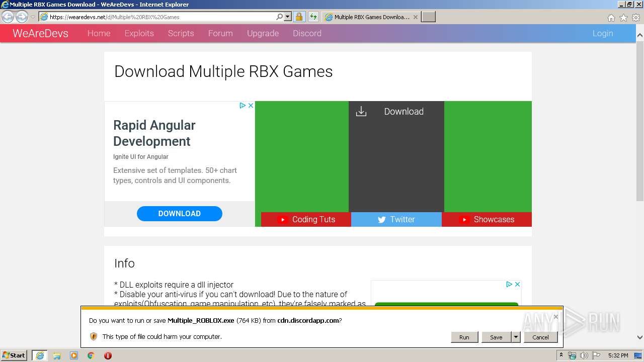644x362 pixels.
Task: Click the network tray icon
Action: pos(572,355)
